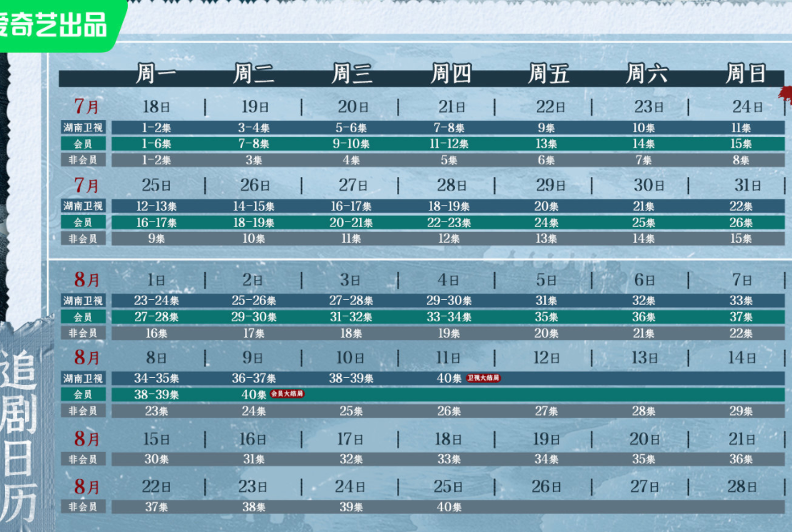
Task: Click the 爱奇艺出品 green logo badge
Action: (x=56, y=24)
